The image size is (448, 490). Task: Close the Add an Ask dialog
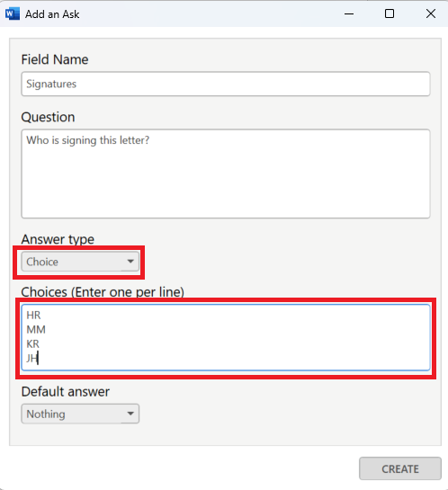(x=431, y=13)
